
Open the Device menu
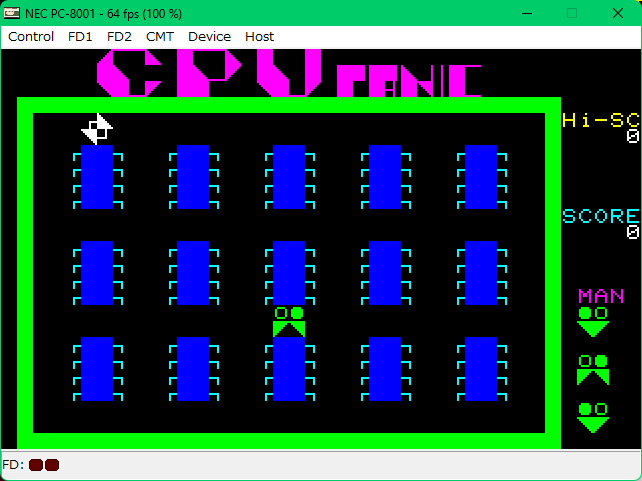[x=209, y=36]
